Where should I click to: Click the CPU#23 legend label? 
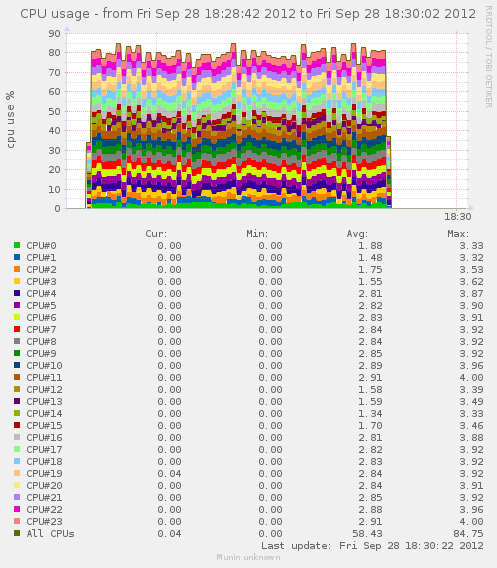pos(44,521)
